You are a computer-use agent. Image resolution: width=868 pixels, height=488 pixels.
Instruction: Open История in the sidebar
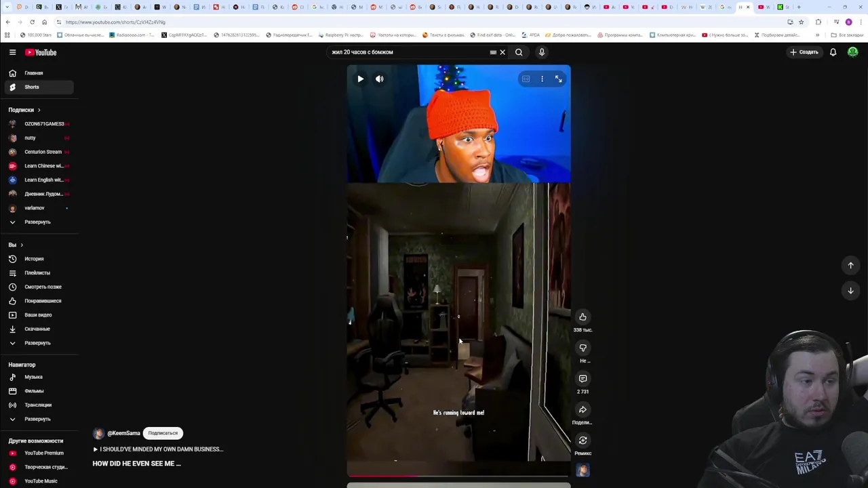click(x=39, y=259)
